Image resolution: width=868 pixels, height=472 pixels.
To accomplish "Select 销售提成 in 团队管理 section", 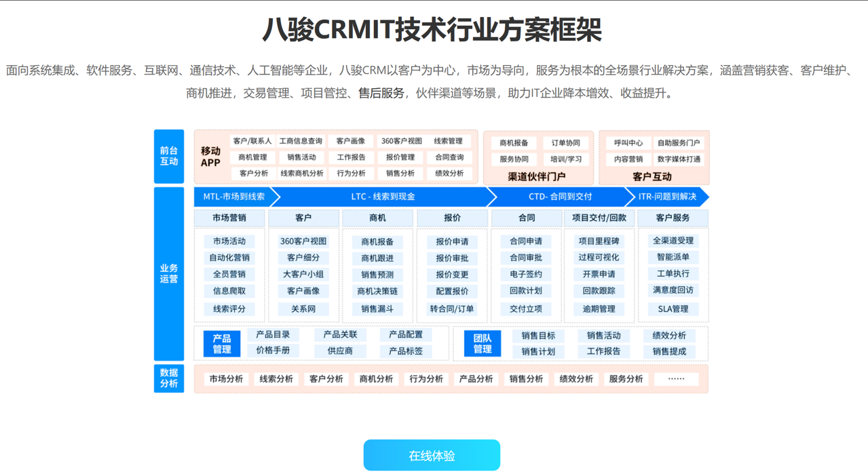I will click(669, 351).
